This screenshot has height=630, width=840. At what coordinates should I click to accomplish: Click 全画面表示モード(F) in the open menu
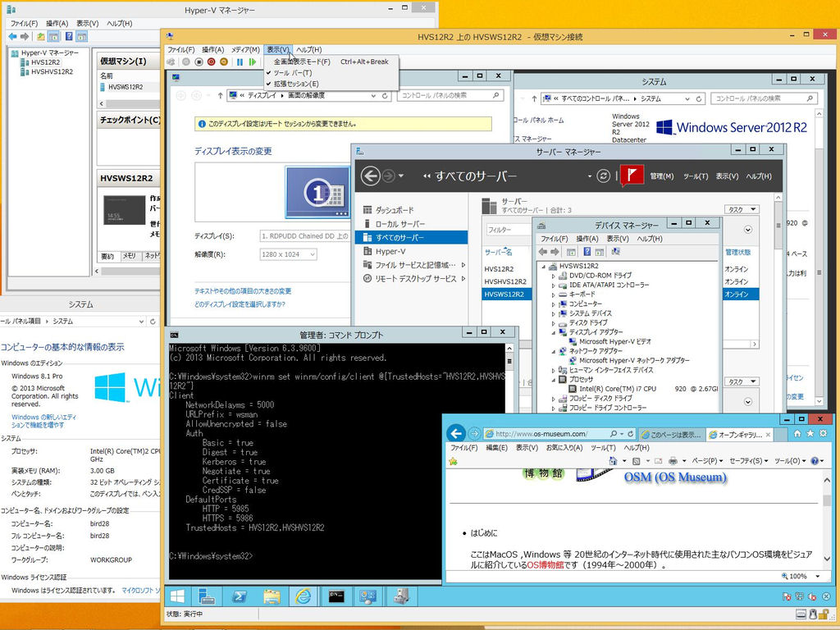[x=332, y=62]
